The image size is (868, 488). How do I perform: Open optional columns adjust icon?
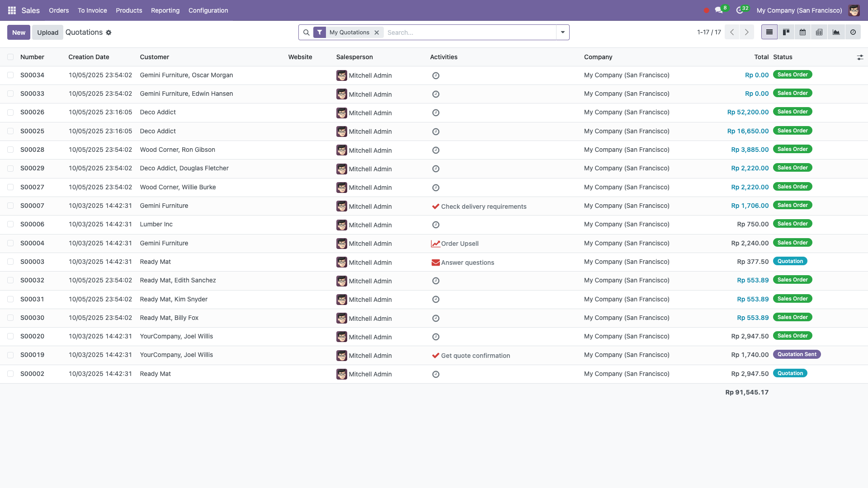click(860, 57)
